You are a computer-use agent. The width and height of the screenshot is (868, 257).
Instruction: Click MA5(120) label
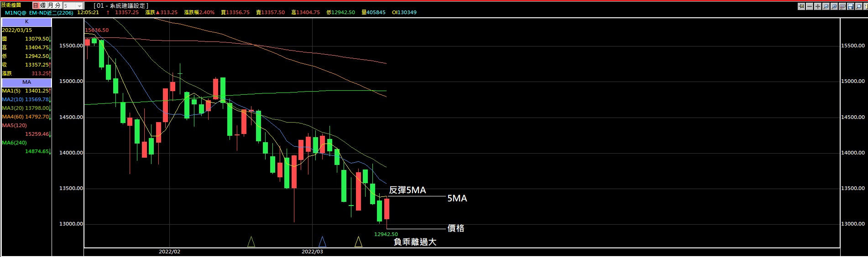(x=14, y=125)
